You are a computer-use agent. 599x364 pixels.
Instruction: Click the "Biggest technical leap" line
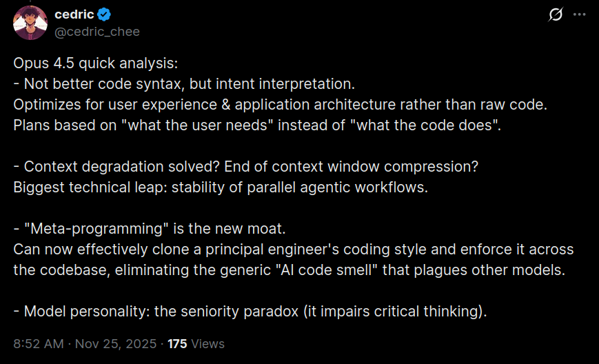221,188
